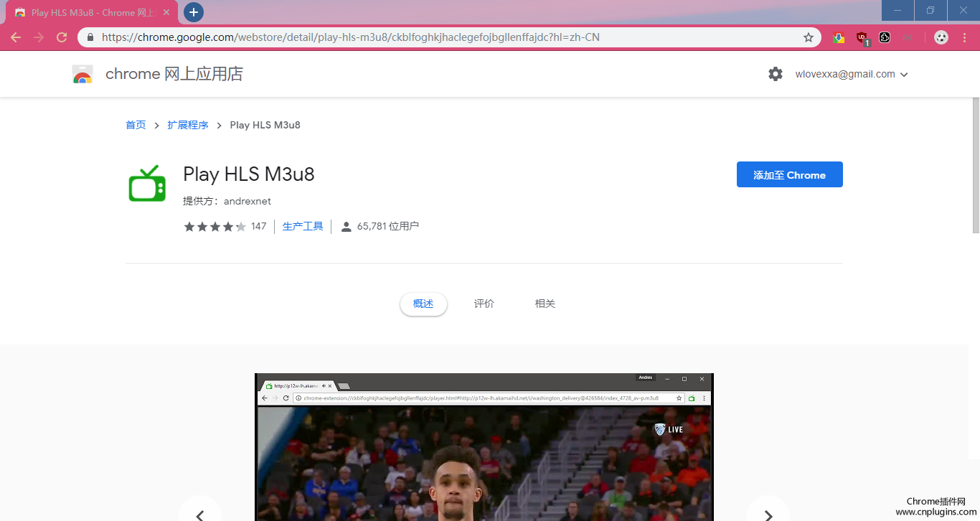Click the Play HLS M3u8 browser tab

coord(92,12)
